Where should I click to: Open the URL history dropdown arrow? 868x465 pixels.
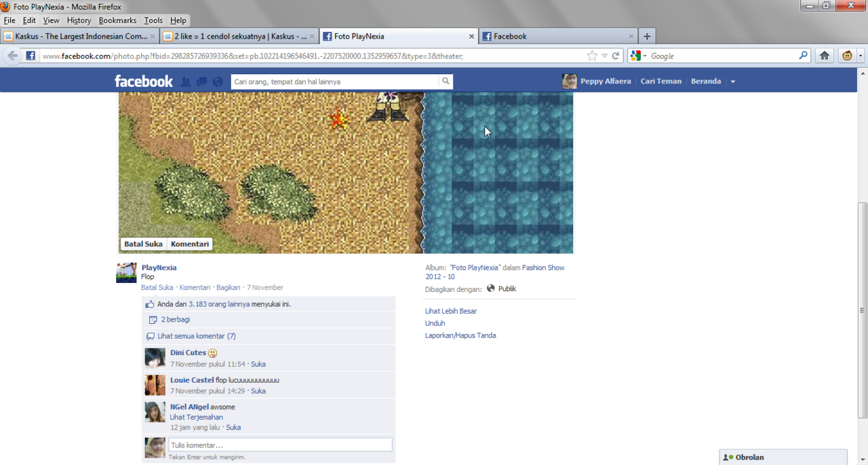tap(605, 56)
